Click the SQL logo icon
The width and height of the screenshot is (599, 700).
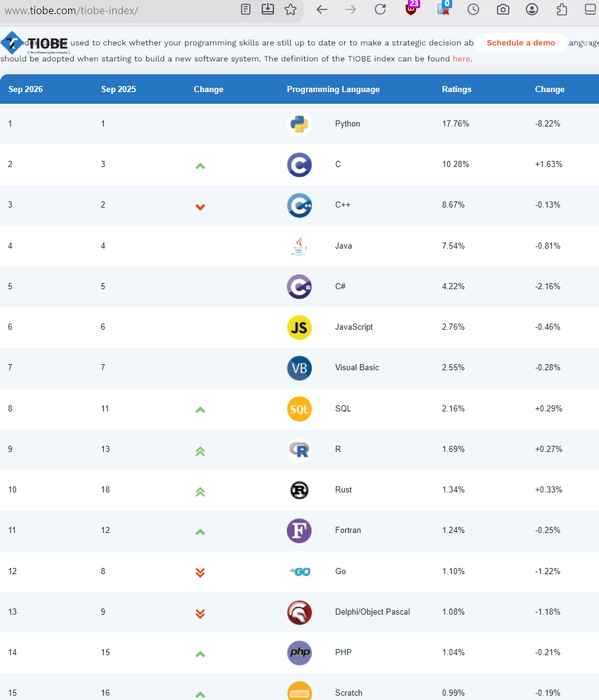(x=299, y=409)
